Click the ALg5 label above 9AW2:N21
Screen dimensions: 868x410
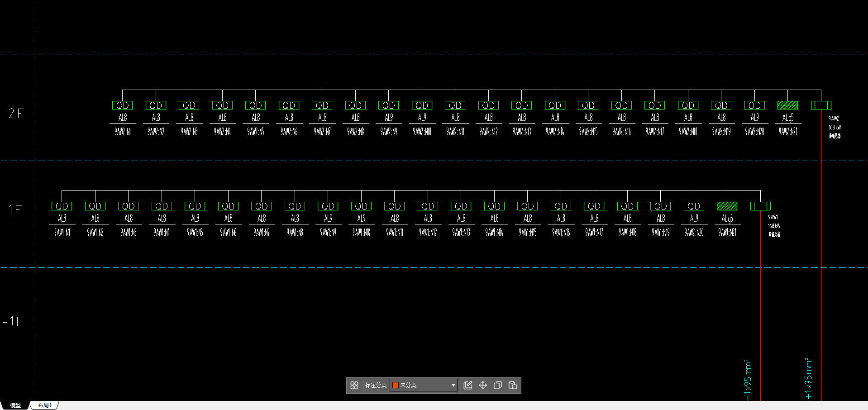[788, 118]
